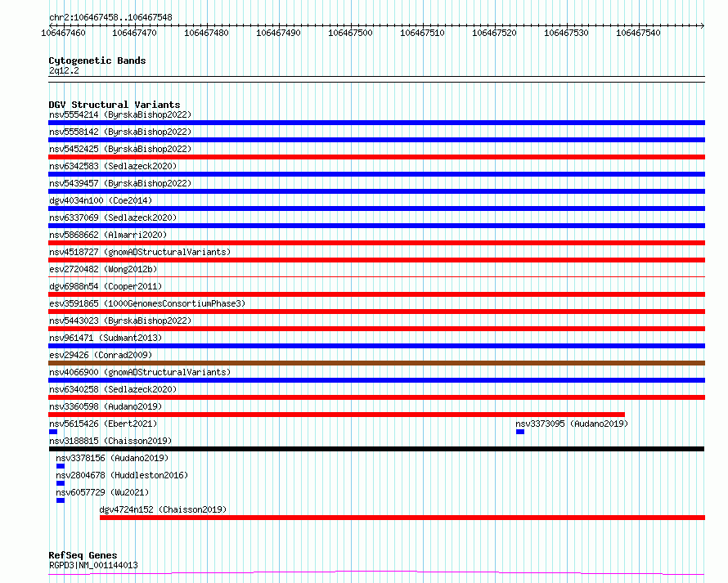The width and height of the screenshot is (728, 583).
Task: Click ruler position 106467520
Action: pyautogui.click(x=494, y=33)
